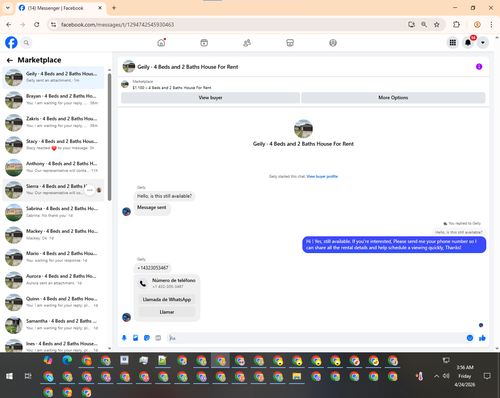
Task: Attach a file using the photo icon
Action: click(136, 338)
